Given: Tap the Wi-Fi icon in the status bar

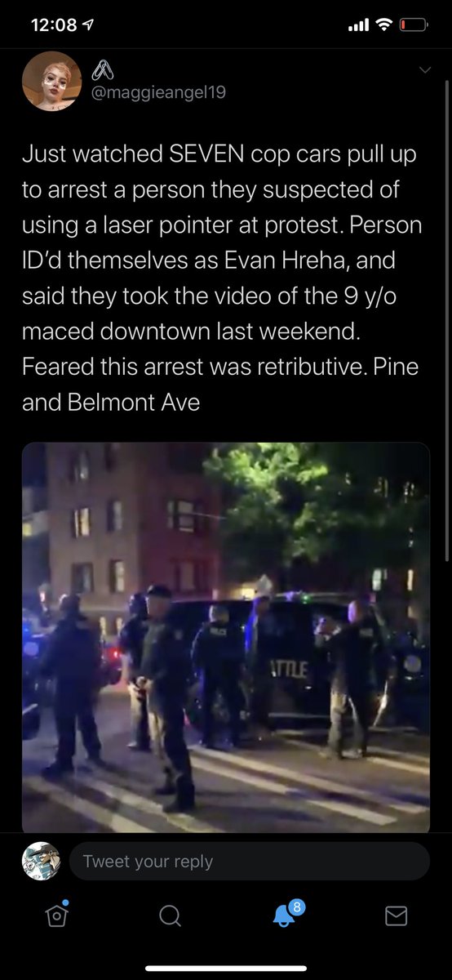Looking at the screenshot, I should tap(383, 25).
